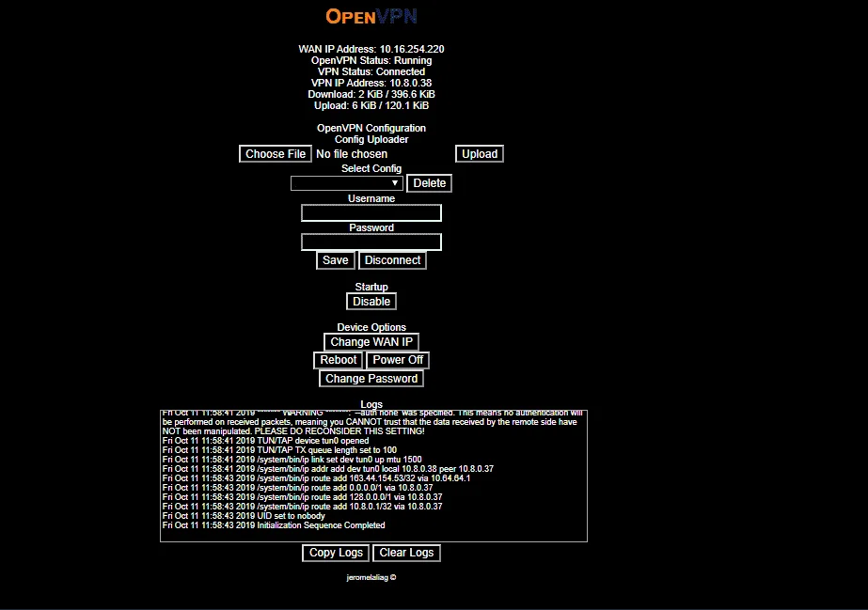Save the VPN credentials

pos(336,260)
